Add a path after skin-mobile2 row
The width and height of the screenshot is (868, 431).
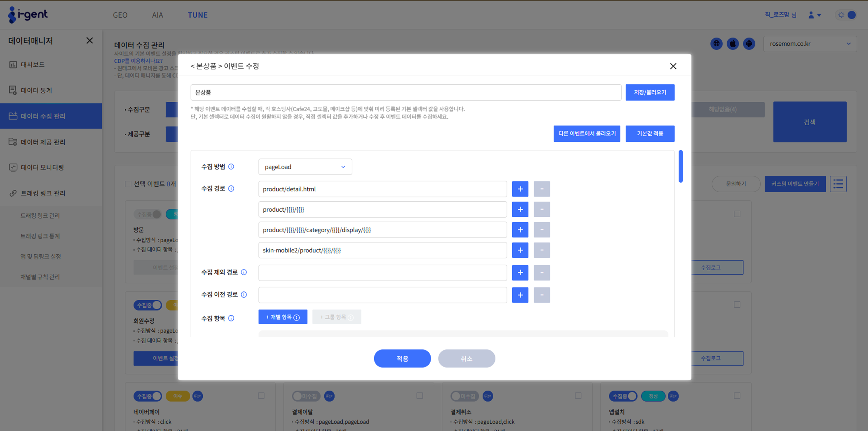point(520,250)
